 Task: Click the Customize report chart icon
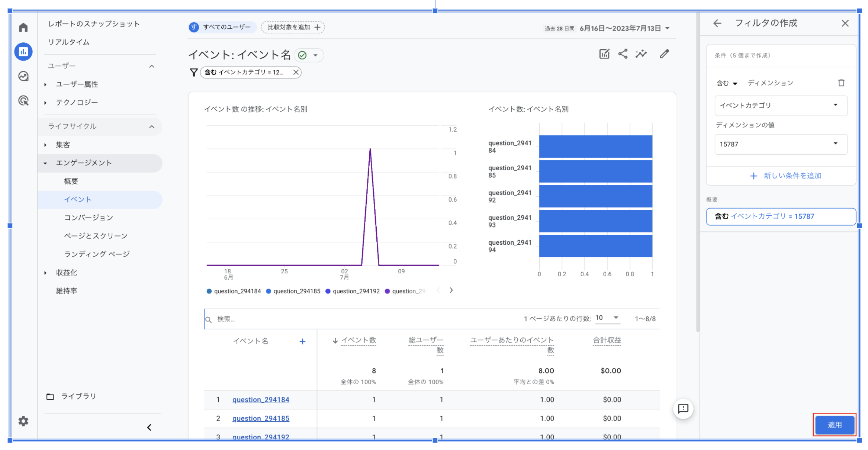click(604, 54)
